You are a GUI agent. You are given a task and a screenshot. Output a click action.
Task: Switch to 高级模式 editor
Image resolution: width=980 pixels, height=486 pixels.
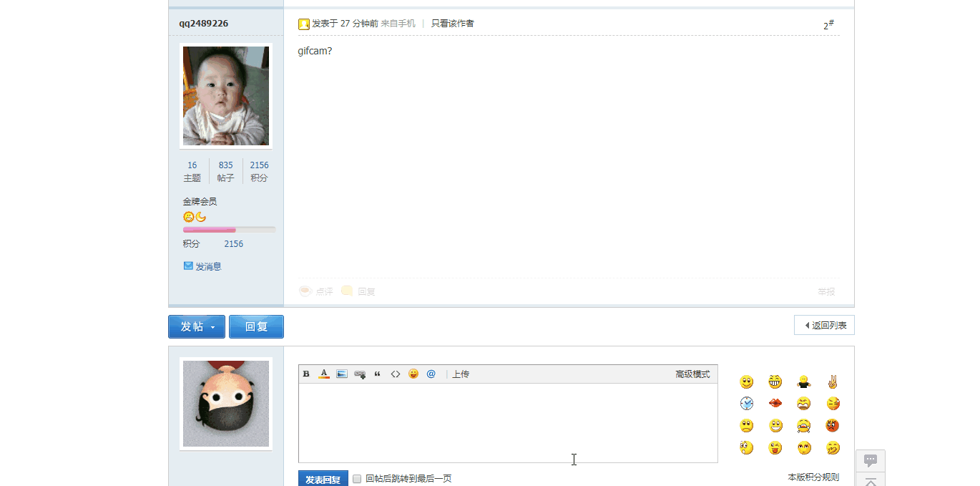tap(692, 374)
